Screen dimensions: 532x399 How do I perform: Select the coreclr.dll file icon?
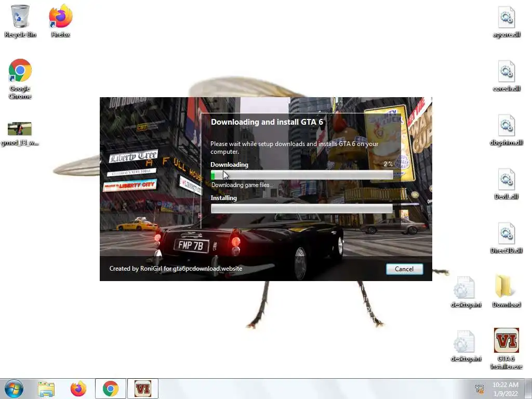[x=506, y=76]
